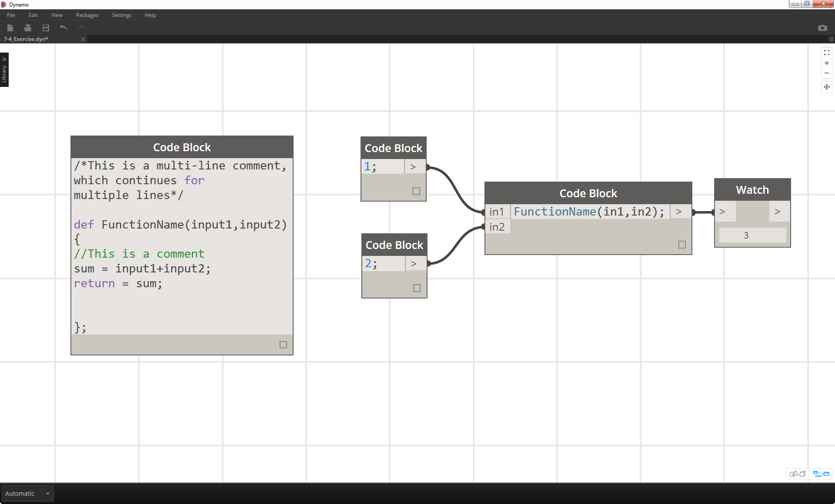Click the zoom out minus icon
This screenshot has width=835, height=504.
click(826, 73)
